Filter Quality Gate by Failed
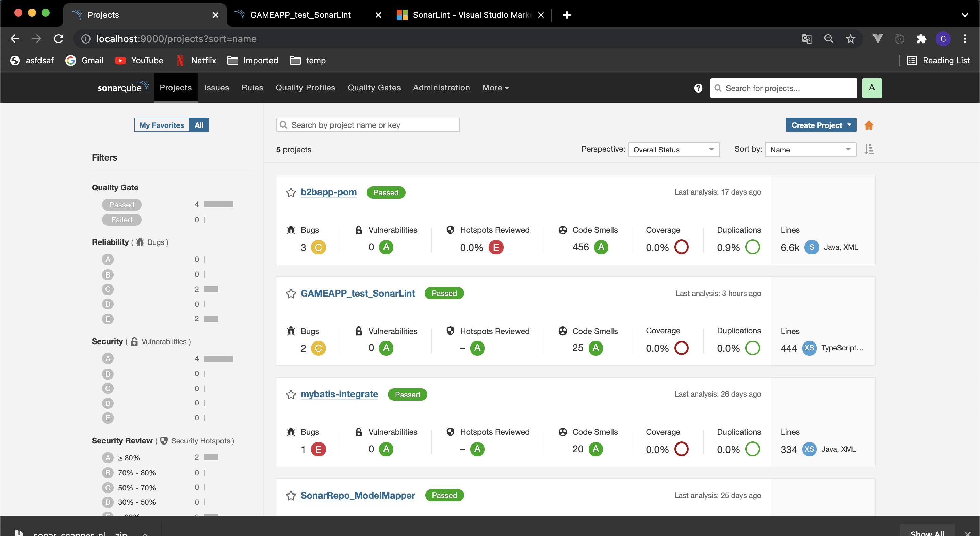This screenshot has width=980, height=536. click(122, 220)
